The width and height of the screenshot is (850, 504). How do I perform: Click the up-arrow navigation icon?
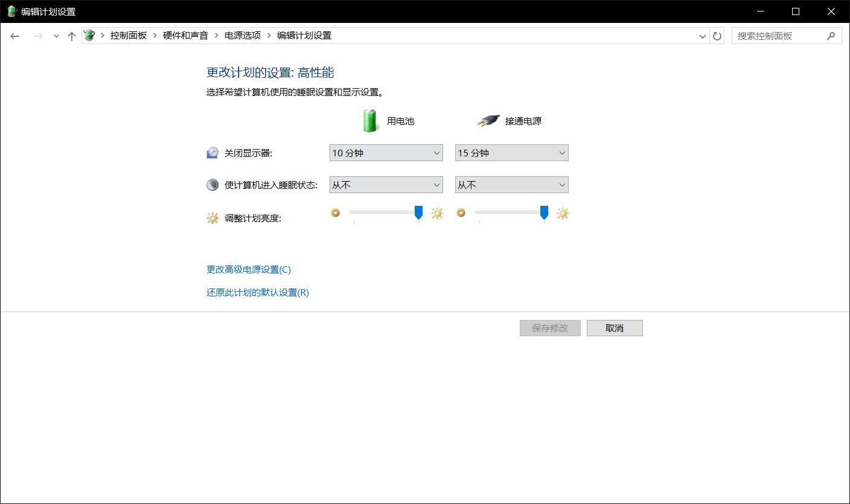pyautogui.click(x=71, y=36)
